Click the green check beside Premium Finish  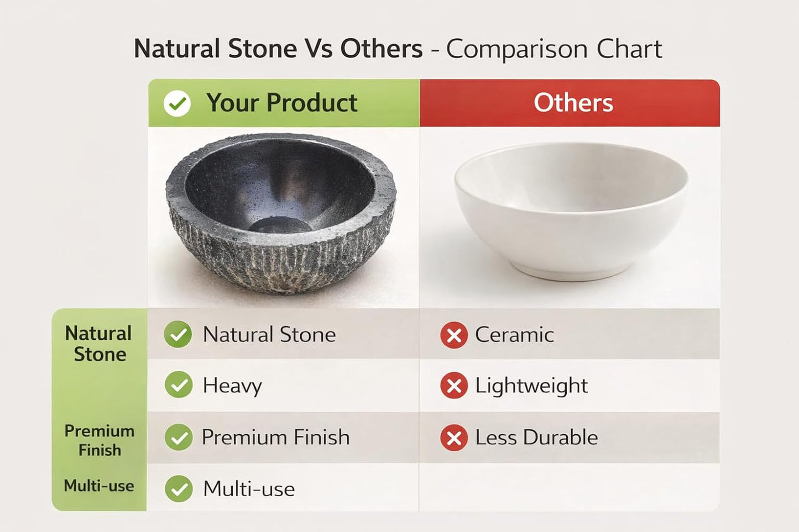[178, 438]
